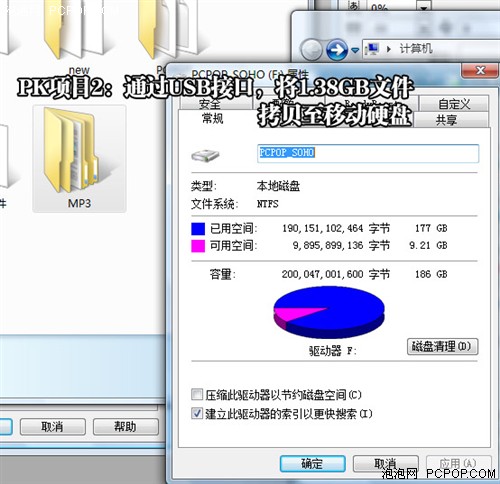Click the 190,151,102,464 字节 used value
500x484 pixels.
(x=336, y=229)
